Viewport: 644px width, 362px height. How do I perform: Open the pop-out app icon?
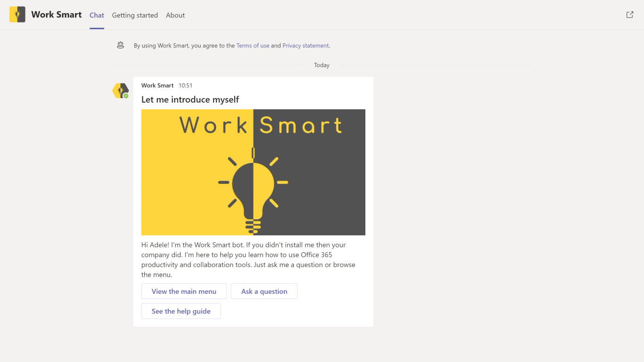coord(630,15)
